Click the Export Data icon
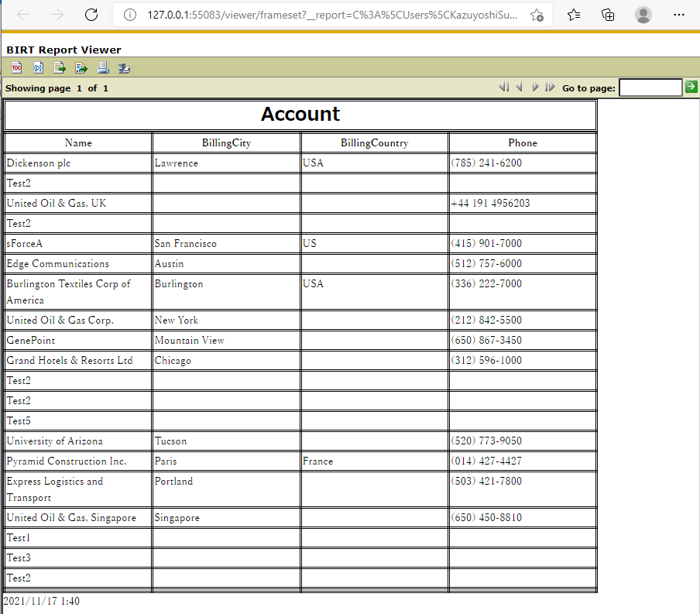The height and width of the screenshot is (614, 700). [x=60, y=67]
